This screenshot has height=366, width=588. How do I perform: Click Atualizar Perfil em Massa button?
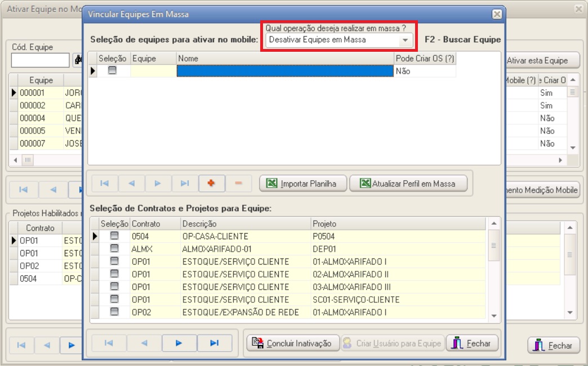point(408,183)
